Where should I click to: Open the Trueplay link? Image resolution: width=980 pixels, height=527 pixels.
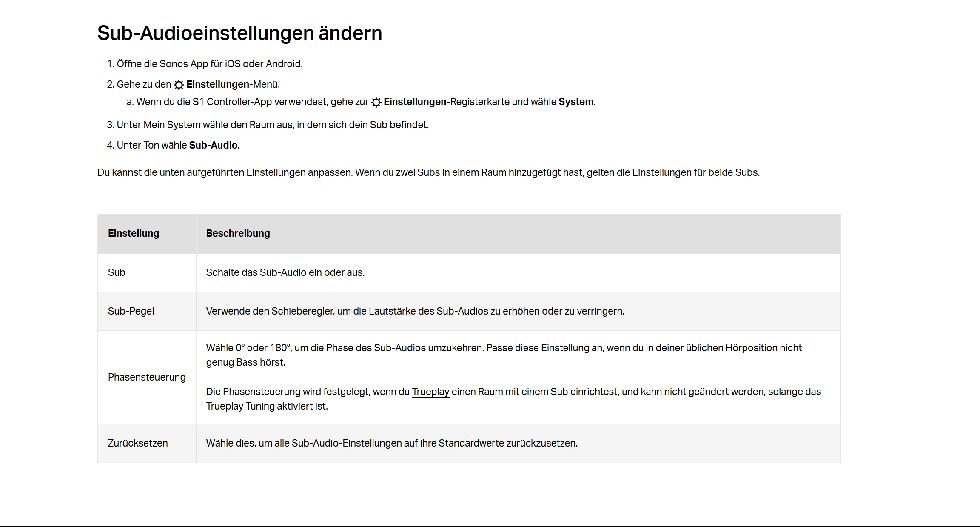tap(430, 392)
